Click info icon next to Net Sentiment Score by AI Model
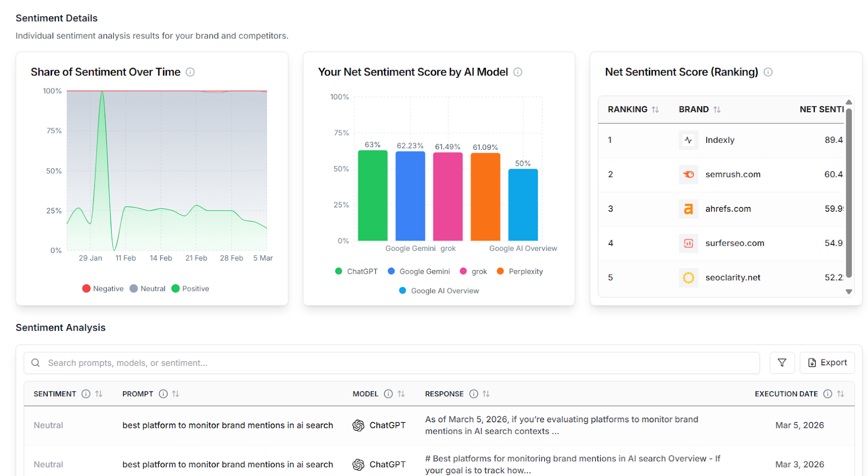Viewport: 868px width, 476px height. coord(518,72)
